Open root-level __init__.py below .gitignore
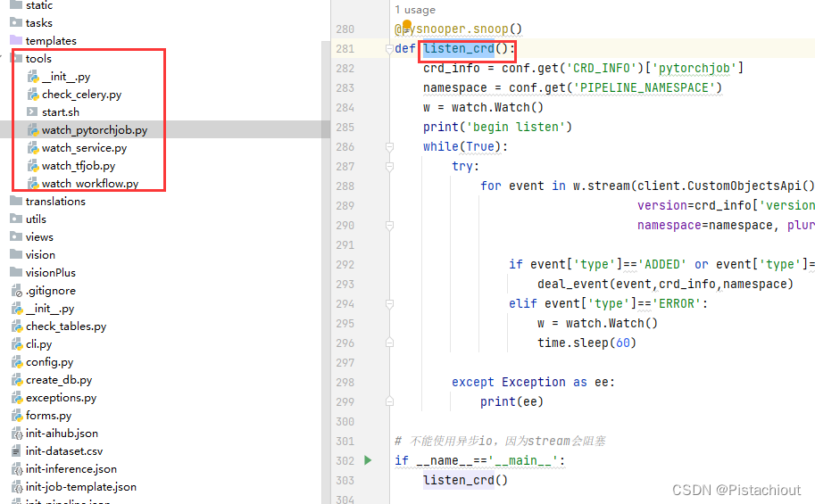This screenshot has width=815, height=504. pyautogui.click(x=50, y=309)
